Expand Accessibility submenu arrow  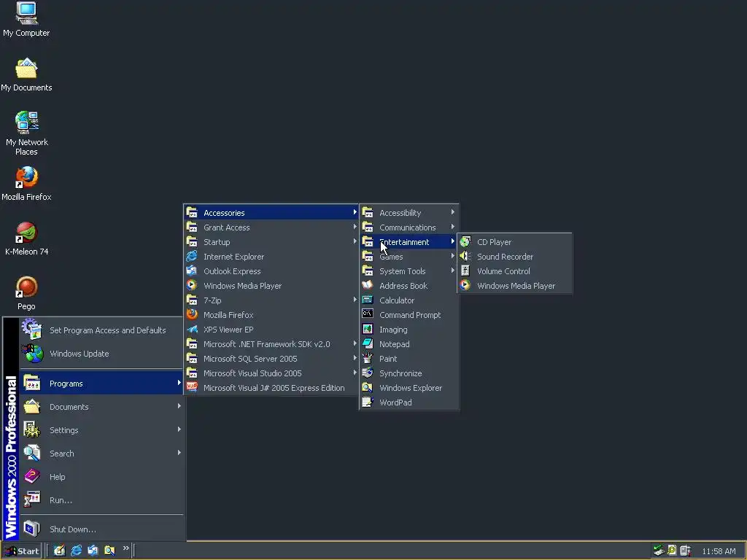452,212
